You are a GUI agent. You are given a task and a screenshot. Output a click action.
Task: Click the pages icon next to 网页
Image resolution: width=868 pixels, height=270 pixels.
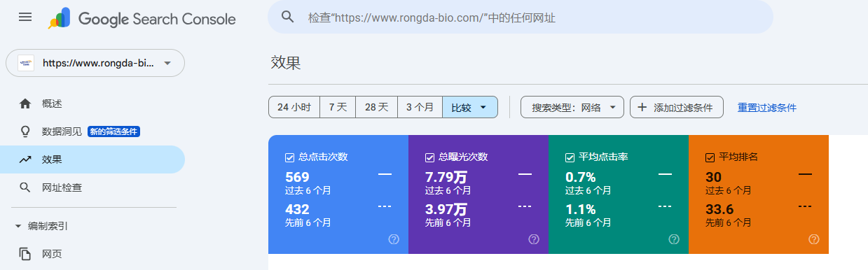pos(25,254)
